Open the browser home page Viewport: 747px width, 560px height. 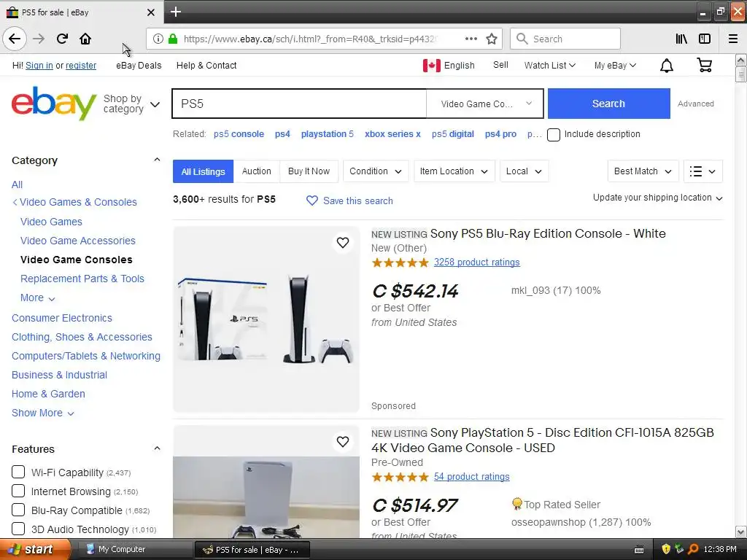pyautogui.click(x=85, y=39)
